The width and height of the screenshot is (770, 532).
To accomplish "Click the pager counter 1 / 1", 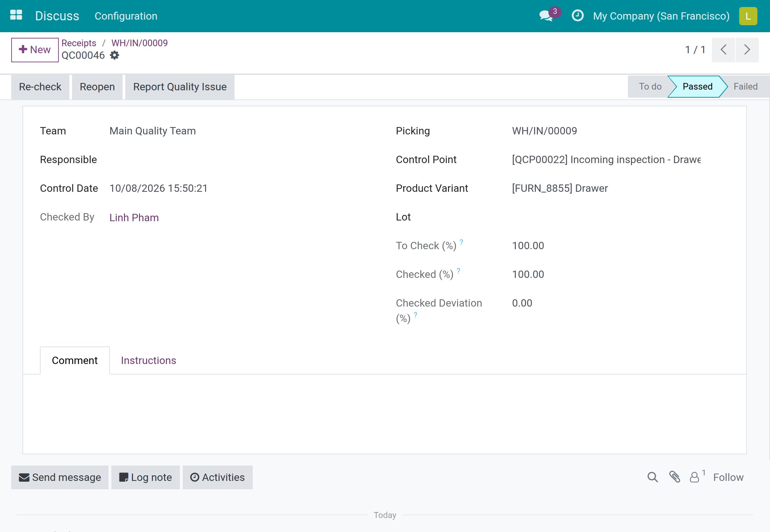I will coord(695,50).
